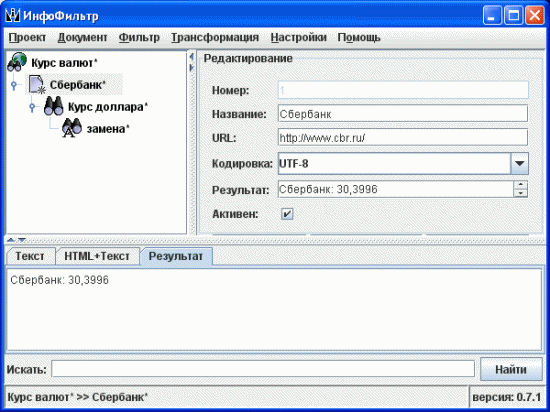Click the Кодировка: field label
The image size is (550, 412).
[x=242, y=163]
